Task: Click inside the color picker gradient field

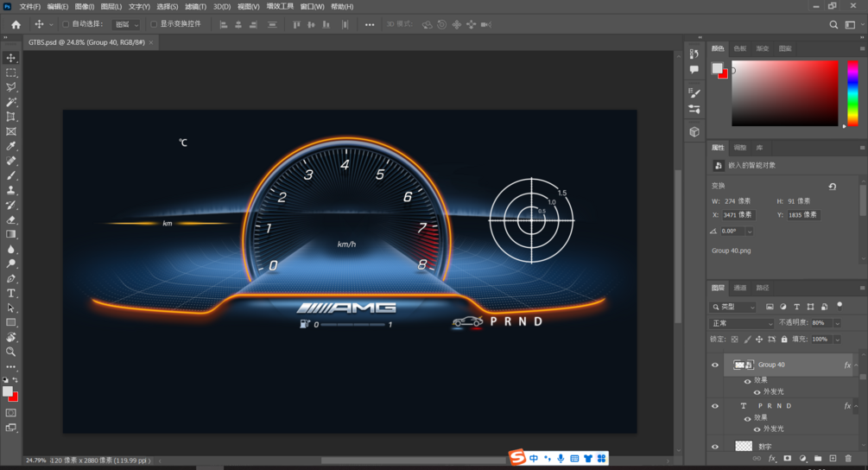Action: 784,93
